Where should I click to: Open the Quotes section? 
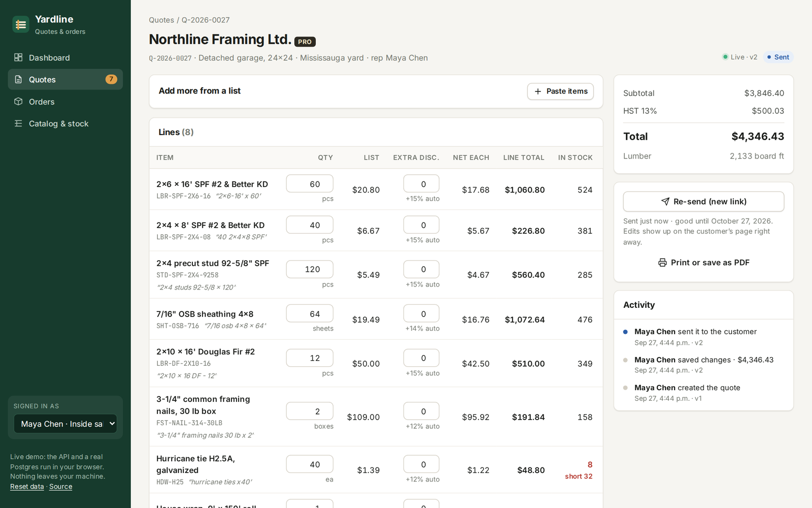coord(65,79)
